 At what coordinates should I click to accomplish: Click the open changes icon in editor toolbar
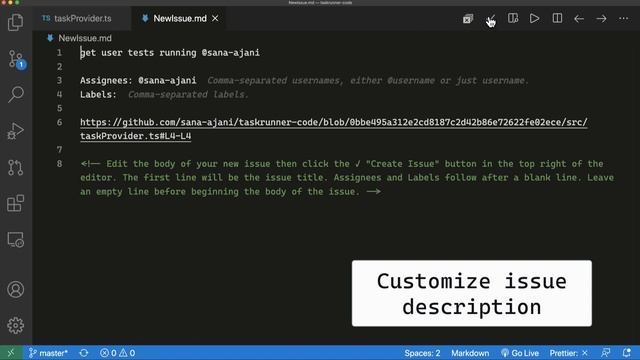point(468,19)
